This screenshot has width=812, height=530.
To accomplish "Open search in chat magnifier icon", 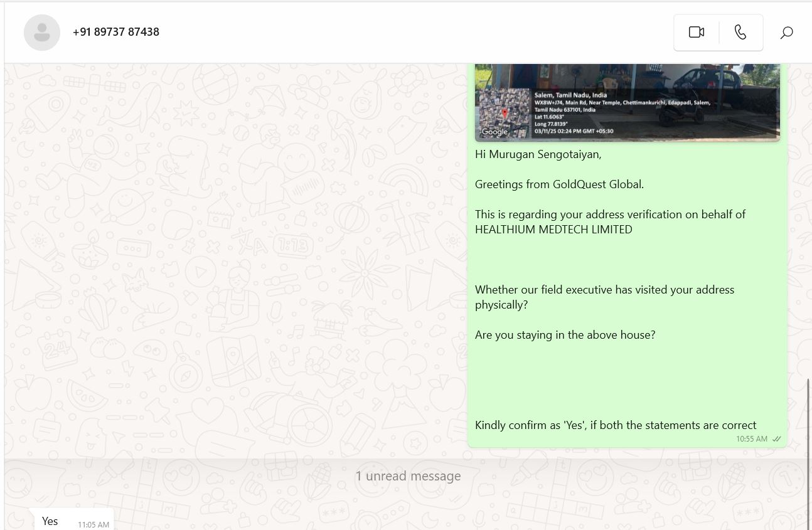I will [786, 33].
